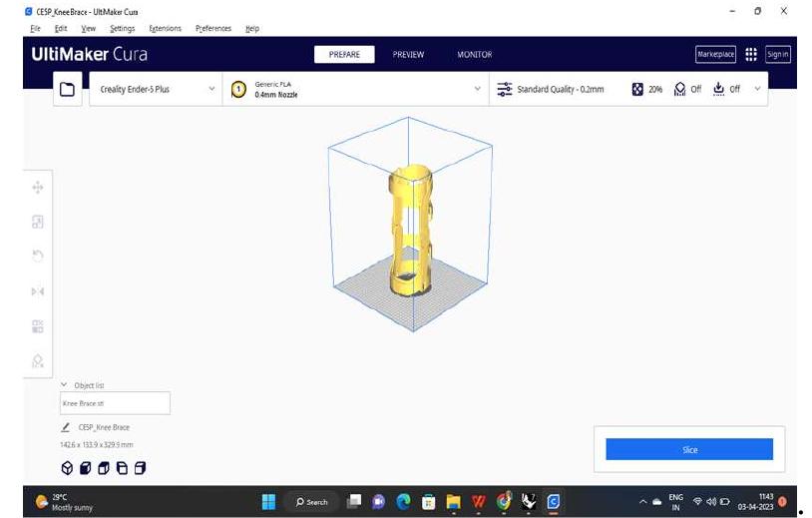This screenshot has height=518, width=812.
Task: Open the Preferences menu
Action: pyautogui.click(x=212, y=29)
